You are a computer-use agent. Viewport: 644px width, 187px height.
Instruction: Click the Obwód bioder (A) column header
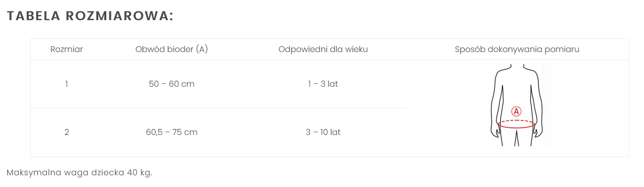tap(171, 49)
